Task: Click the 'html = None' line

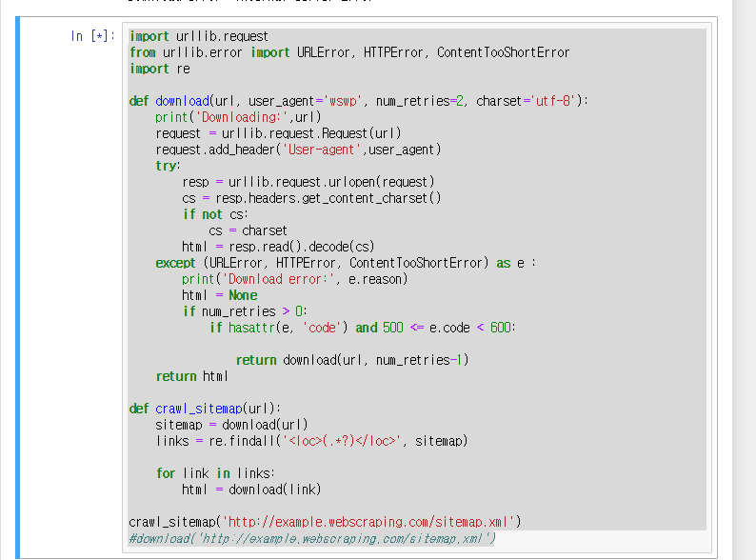Action: [219, 295]
